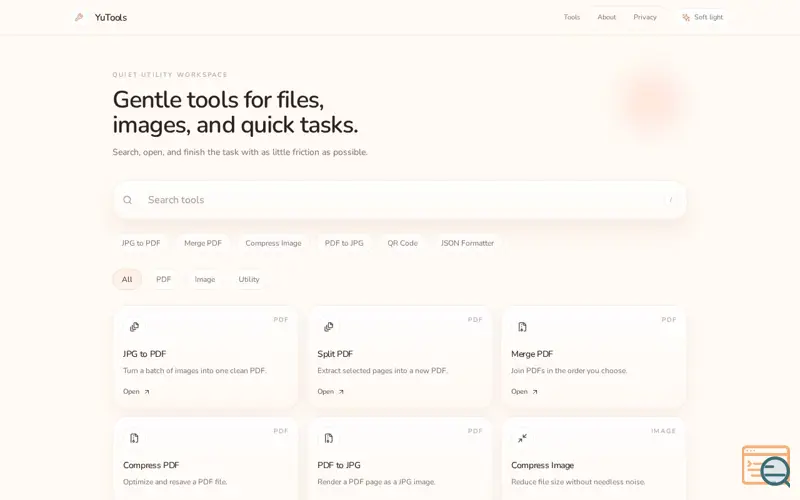Click the Merge PDF card icon
The width and height of the screenshot is (800, 500).
click(x=522, y=327)
